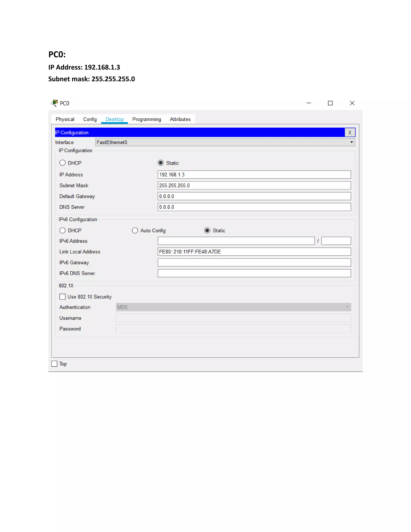
Task: Click the Subnet Mask field 255.255.255.0
Action: pyautogui.click(x=254, y=185)
